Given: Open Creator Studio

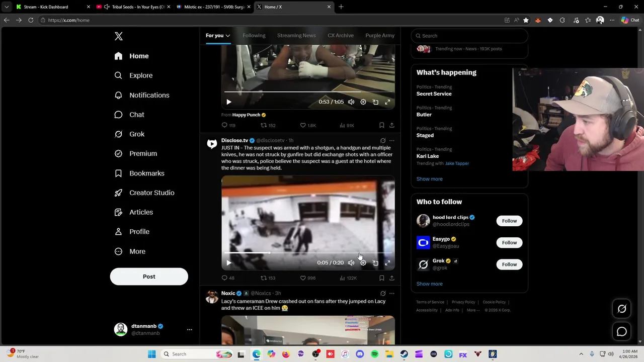Looking at the screenshot, I should click(x=144, y=193).
